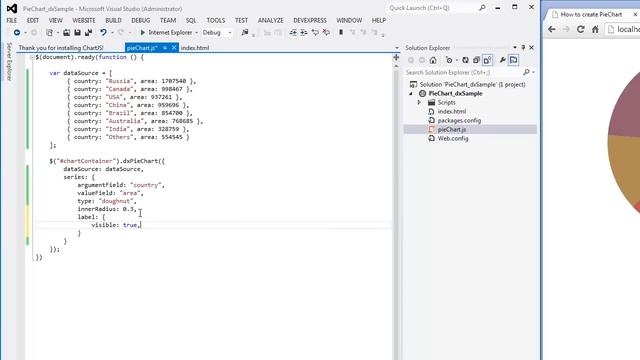The image size is (640, 360).
Task: Open the FILE menu
Action: pos(12,20)
